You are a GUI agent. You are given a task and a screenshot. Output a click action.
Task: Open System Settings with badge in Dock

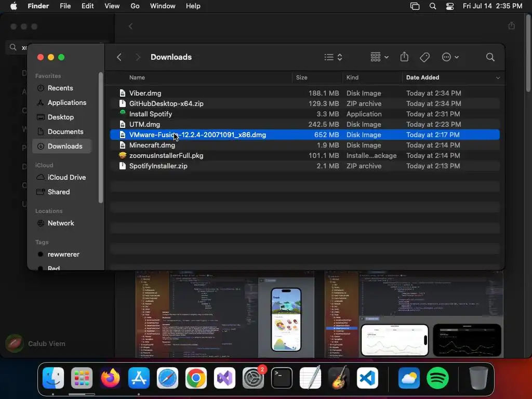coord(254,378)
